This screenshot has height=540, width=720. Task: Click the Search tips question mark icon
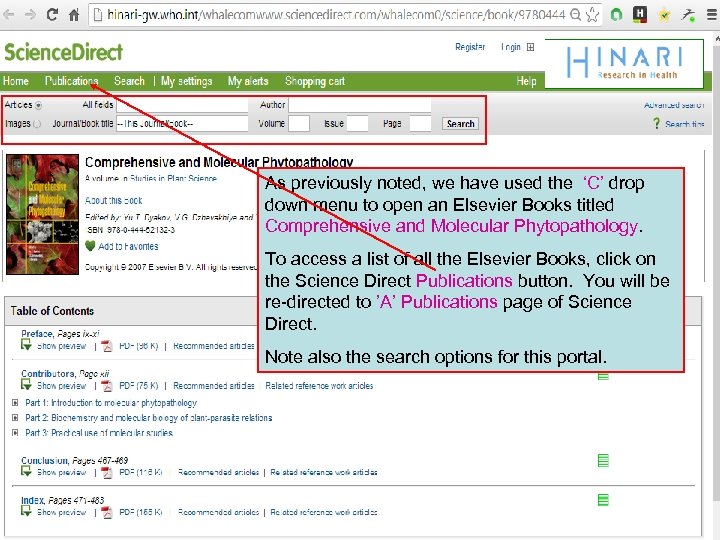[656, 123]
